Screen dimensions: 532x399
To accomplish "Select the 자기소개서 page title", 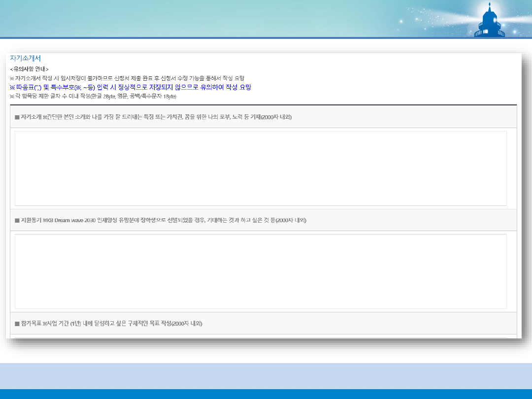I will (25, 58).
